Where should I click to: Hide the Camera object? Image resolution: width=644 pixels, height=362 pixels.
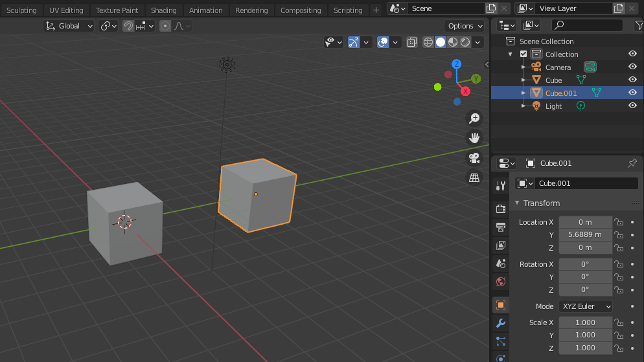coord(632,67)
